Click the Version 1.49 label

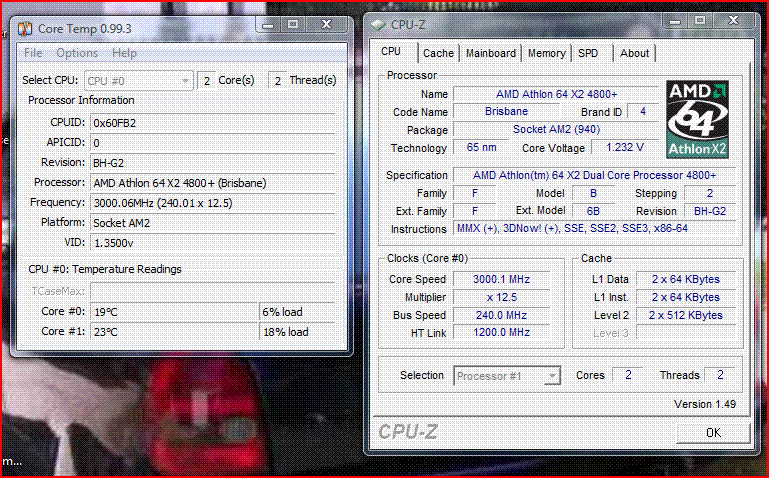coord(705,404)
